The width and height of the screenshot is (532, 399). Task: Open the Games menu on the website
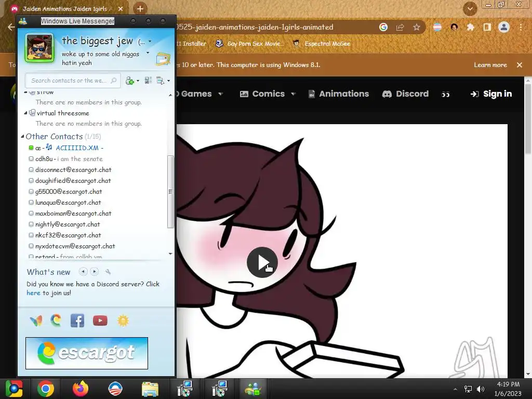click(199, 94)
